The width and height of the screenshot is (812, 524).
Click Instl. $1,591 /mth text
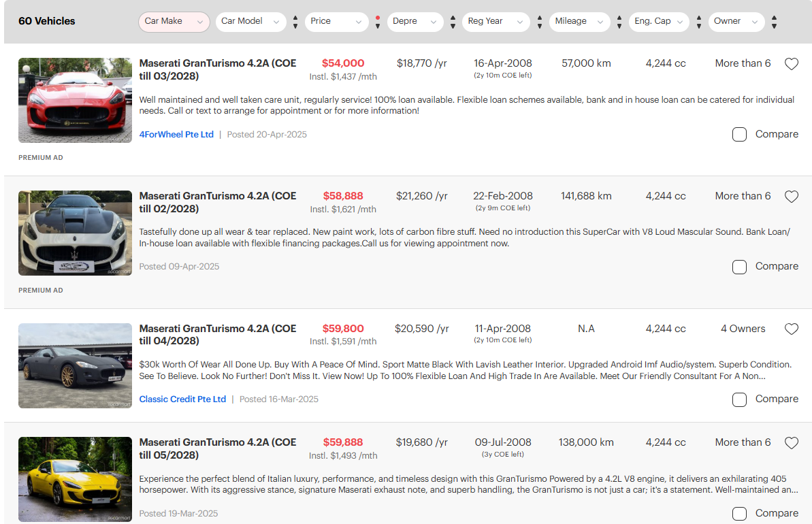(x=343, y=341)
